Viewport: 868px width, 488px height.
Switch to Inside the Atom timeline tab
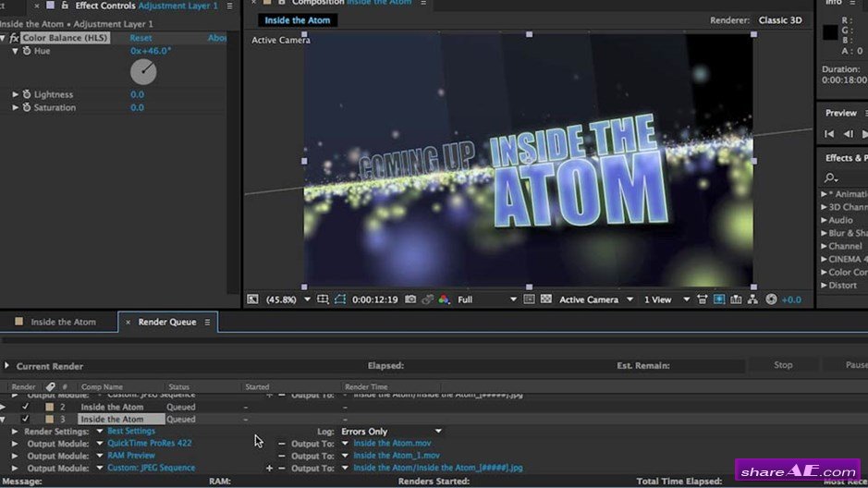pyautogui.click(x=63, y=322)
